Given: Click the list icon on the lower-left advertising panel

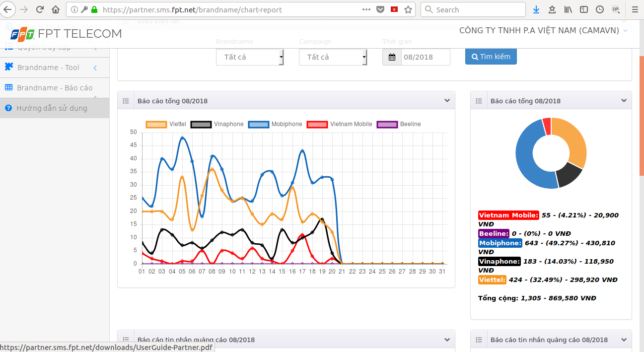Looking at the screenshot, I should 126,340.
